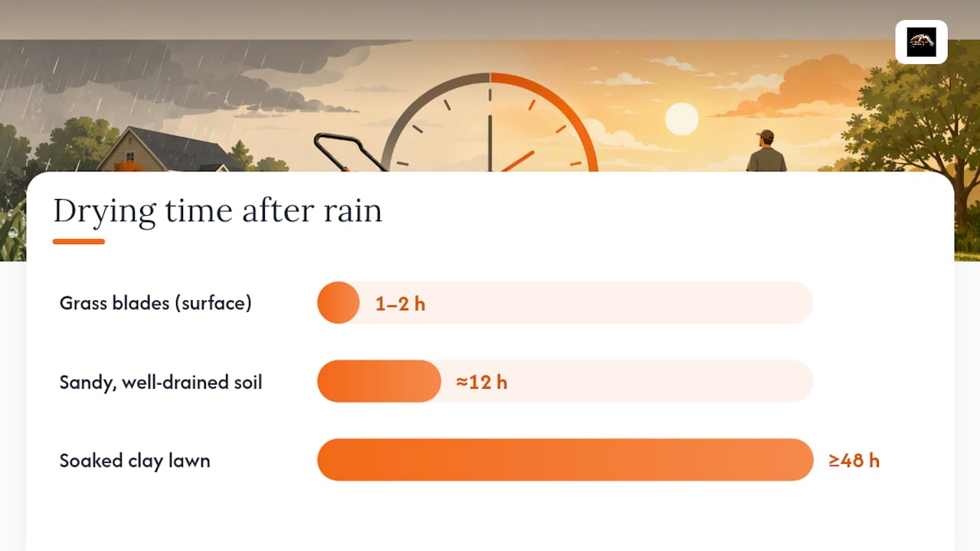Click the 'Drying time after rain' heading

point(217,210)
